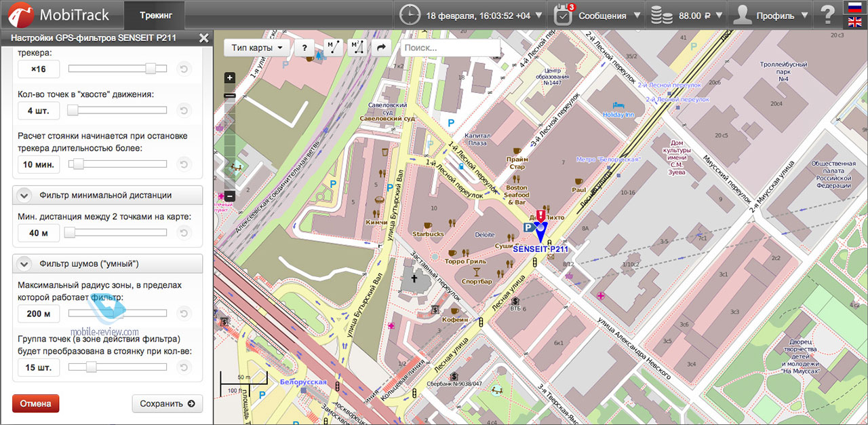
Task: Open the Тип карты dropdown
Action: pyautogui.click(x=258, y=48)
